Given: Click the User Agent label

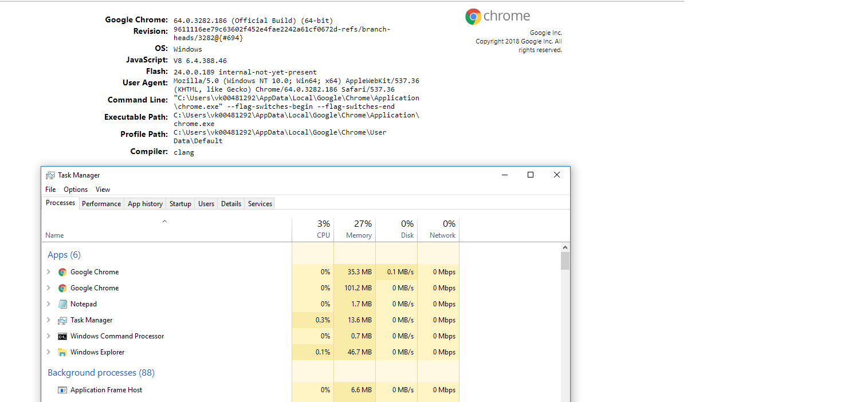Looking at the screenshot, I should pyautogui.click(x=145, y=82).
